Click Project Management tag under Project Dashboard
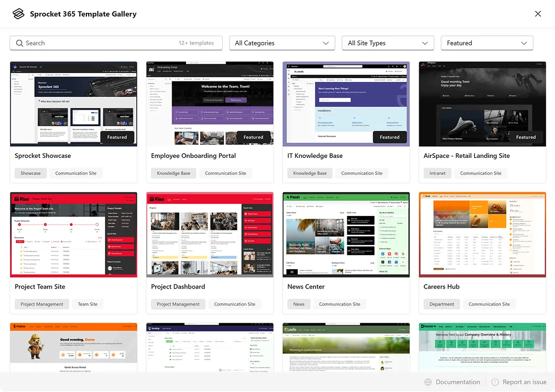The width and height of the screenshot is (555, 392). click(178, 305)
